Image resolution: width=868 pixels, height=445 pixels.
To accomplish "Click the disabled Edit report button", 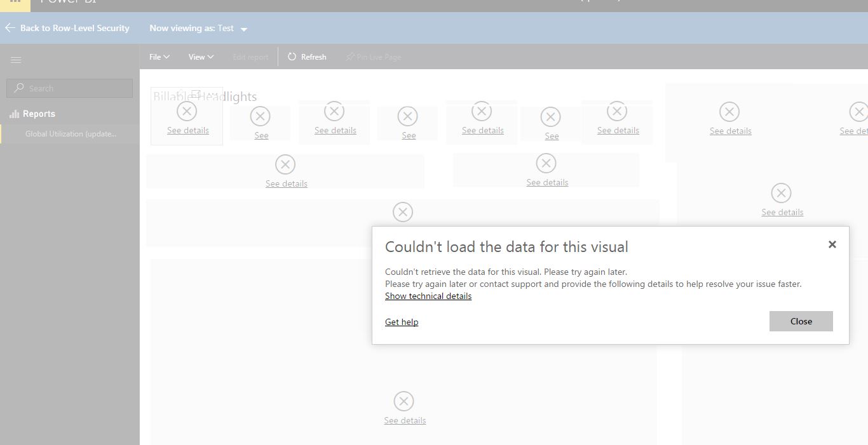I will click(250, 57).
